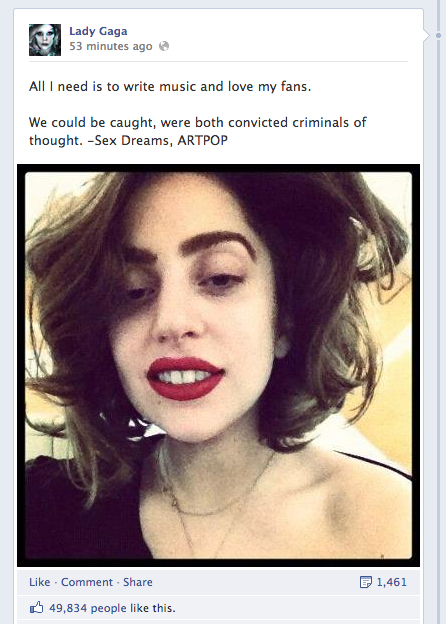Click the Comment link under the photo
The image size is (446, 624).
point(87,582)
